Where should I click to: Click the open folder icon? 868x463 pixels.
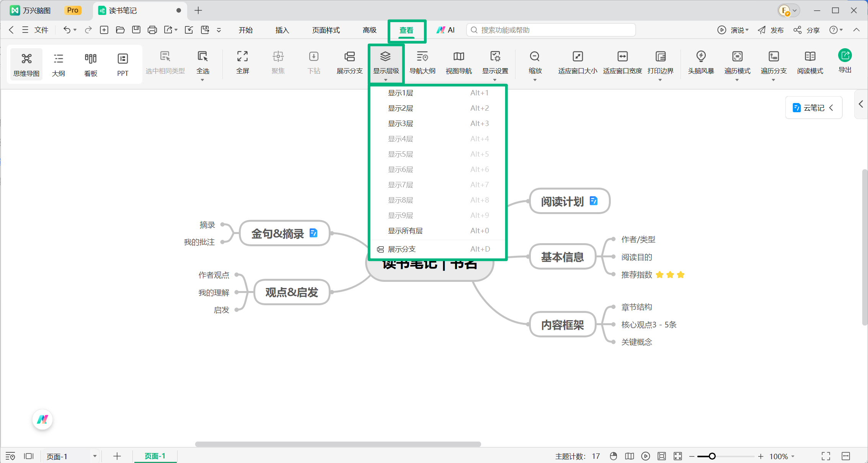pos(120,30)
